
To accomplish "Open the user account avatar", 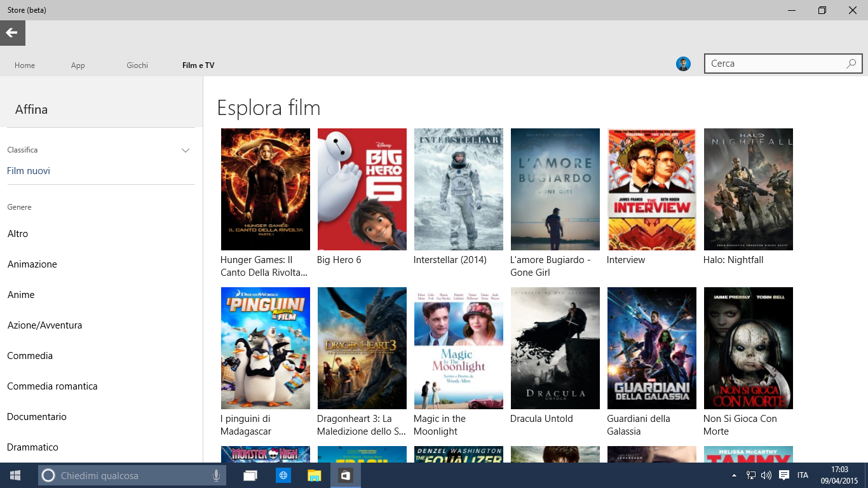I will 683,64.
